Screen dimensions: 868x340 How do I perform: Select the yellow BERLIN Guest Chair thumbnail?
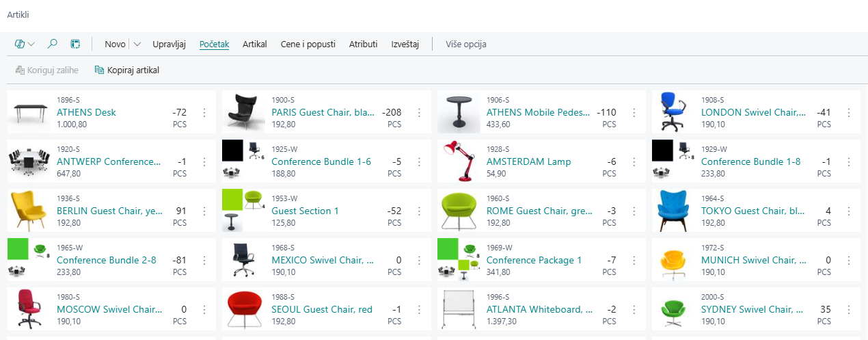tap(28, 211)
